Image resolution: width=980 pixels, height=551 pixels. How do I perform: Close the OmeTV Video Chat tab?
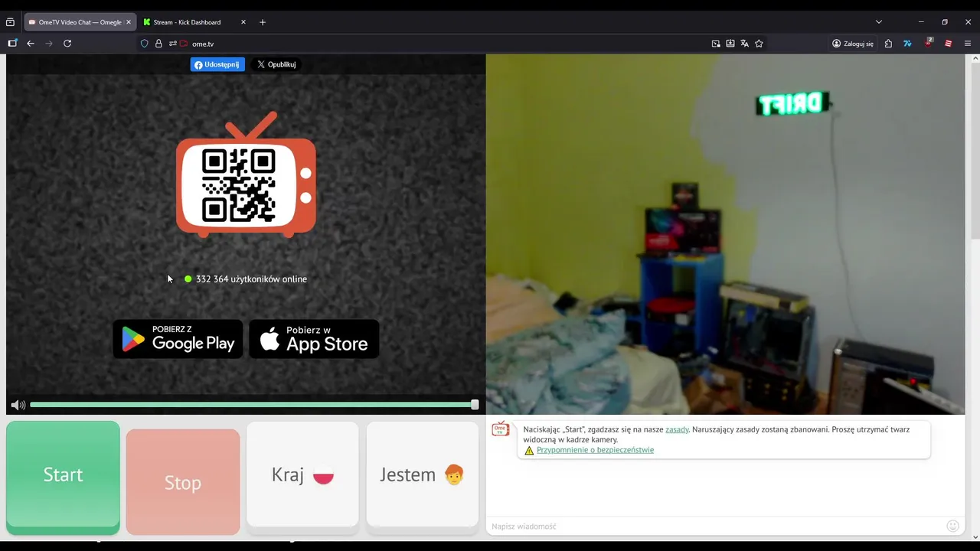(x=129, y=22)
